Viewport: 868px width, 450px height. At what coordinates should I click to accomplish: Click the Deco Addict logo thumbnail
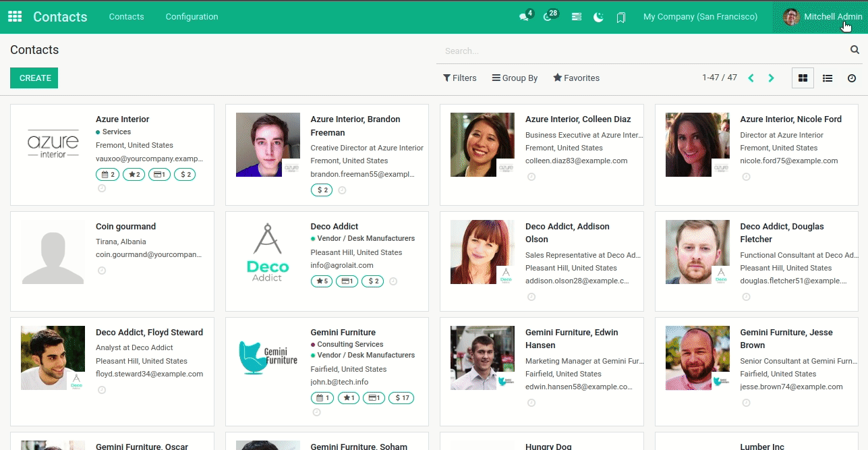click(268, 251)
